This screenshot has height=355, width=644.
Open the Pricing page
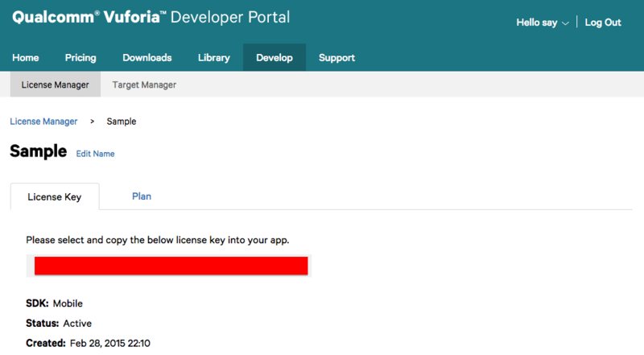click(x=80, y=57)
